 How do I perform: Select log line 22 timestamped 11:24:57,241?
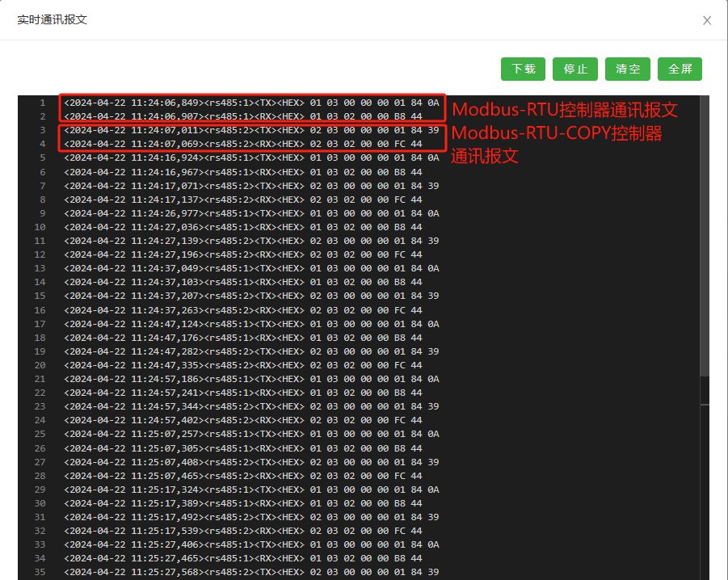243,393
